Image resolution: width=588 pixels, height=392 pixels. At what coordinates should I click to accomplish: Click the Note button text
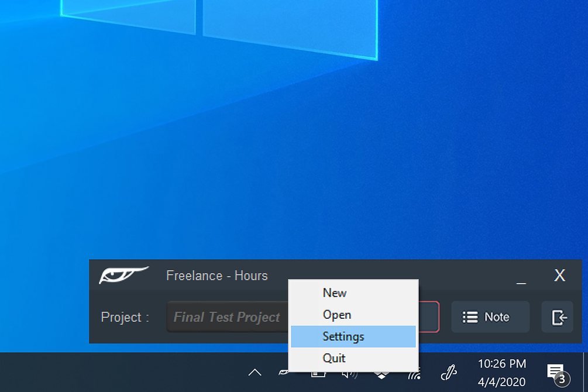[497, 317]
